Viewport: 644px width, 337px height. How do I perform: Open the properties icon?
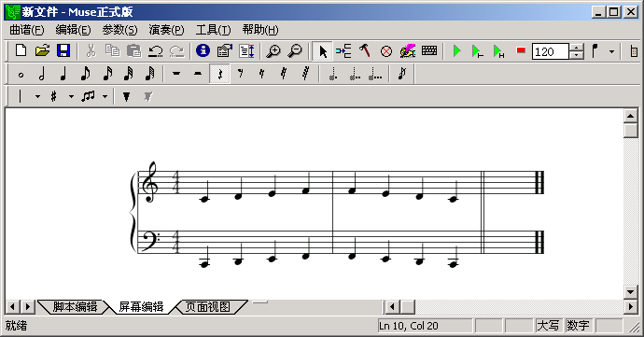click(x=225, y=51)
